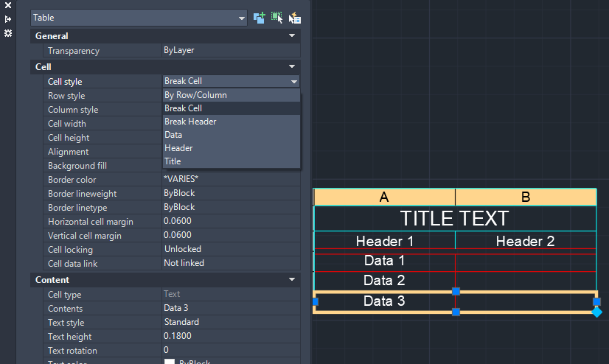This screenshot has width=609, height=364.
Task: Click the Text style Standard value
Action: [231, 322]
